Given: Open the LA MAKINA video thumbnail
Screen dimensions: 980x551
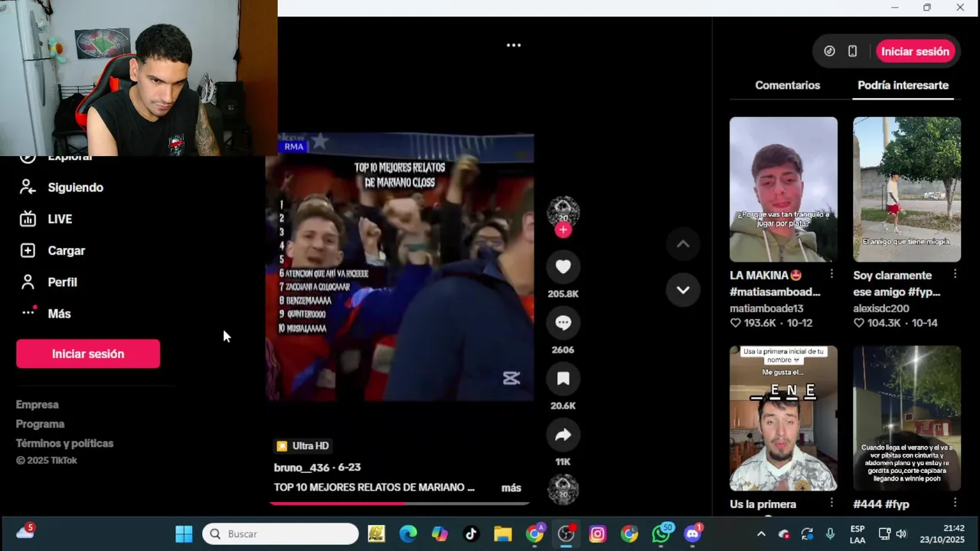Looking at the screenshot, I should point(783,189).
